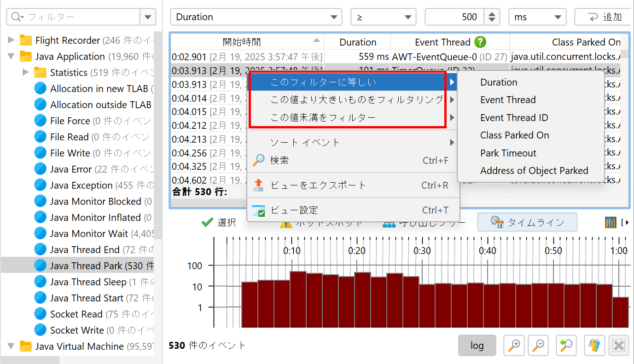The height and width of the screenshot is (364, 634).
Task: Expand the Statistics tree node
Action: pyautogui.click(x=26, y=73)
